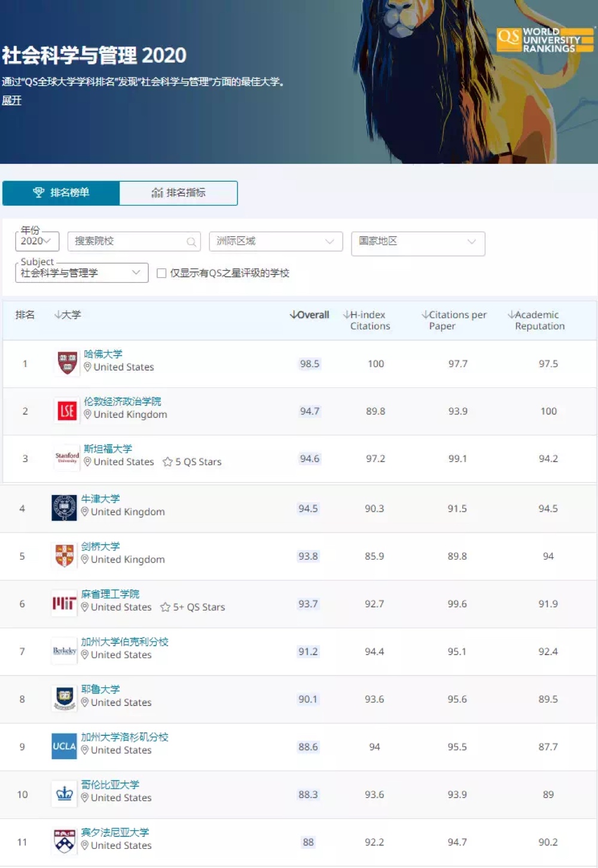Open the 年份 2020 dropdown
The image size is (598, 868).
coord(37,241)
